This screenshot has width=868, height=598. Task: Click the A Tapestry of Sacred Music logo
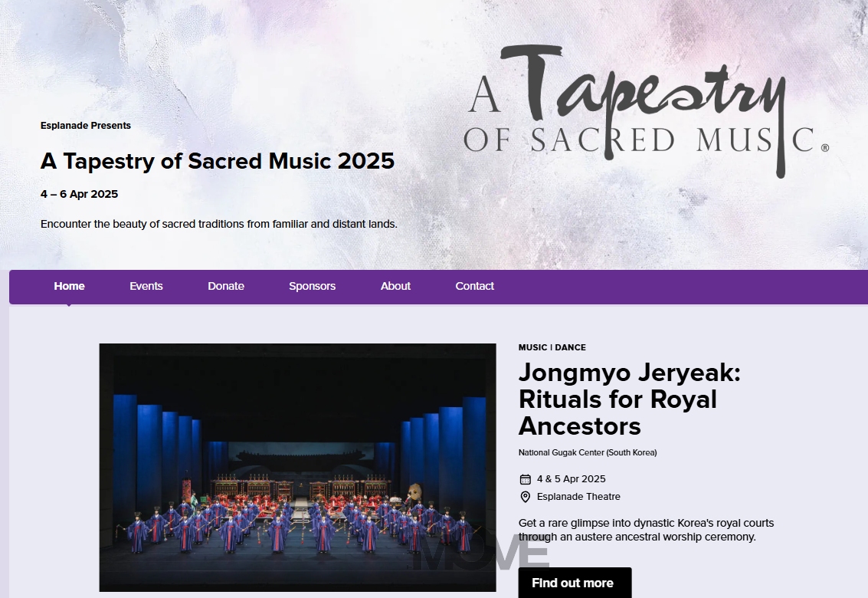(x=646, y=111)
